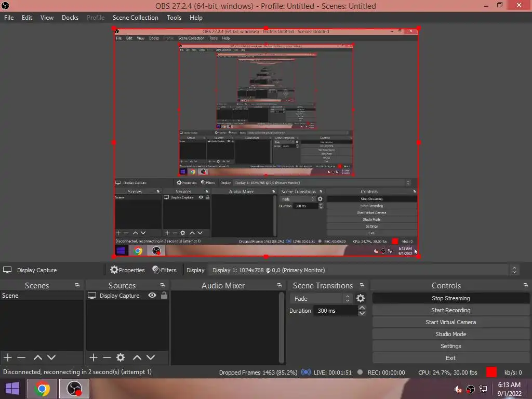Remove selected source with minus icon
The height and width of the screenshot is (399, 532).
pos(107,357)
